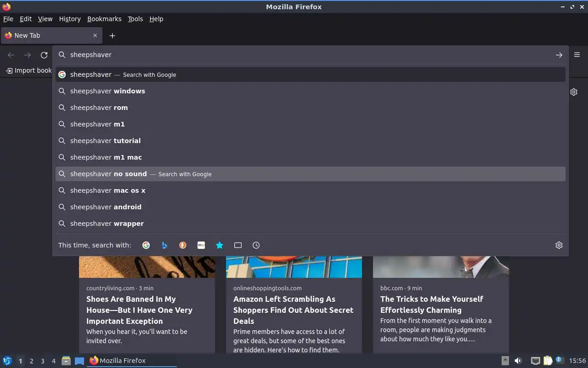Image resolution: width=588 pixels, height=368 pixels.
Task: Search this time with Google icon
Action: click(146, 245)
